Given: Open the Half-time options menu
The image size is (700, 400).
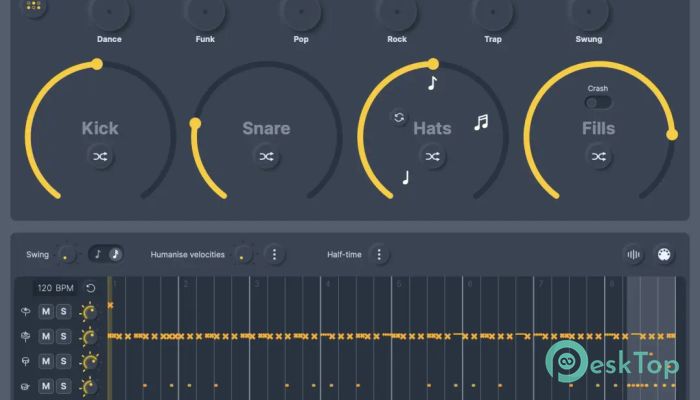Looking at the screenshot, I should click(379, 254).
